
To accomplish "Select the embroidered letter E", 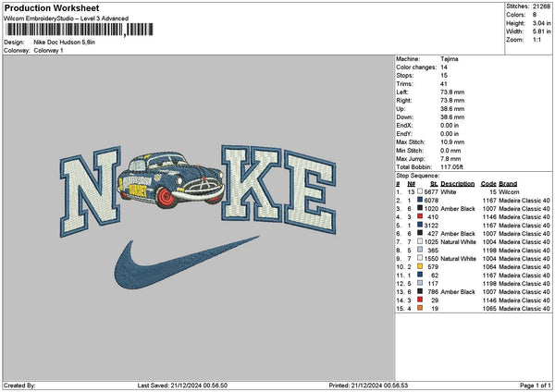I will tap(310, 192).
